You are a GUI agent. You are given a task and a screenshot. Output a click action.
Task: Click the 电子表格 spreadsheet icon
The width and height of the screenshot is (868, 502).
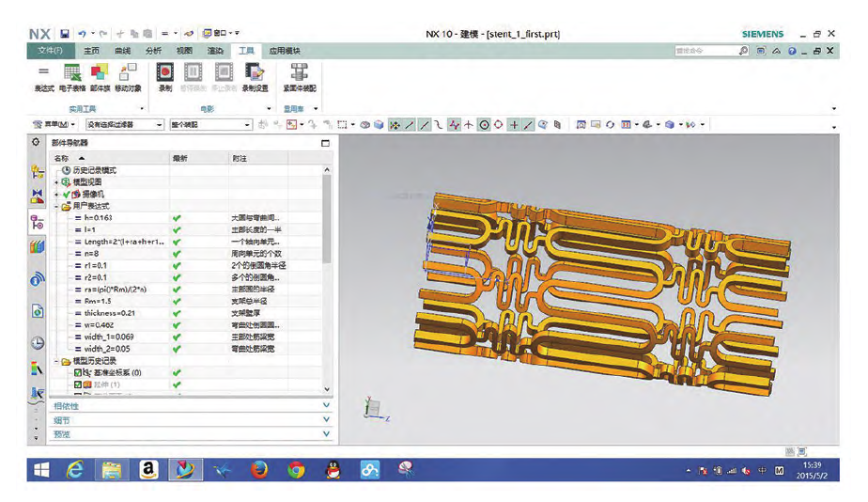point(72,73)
